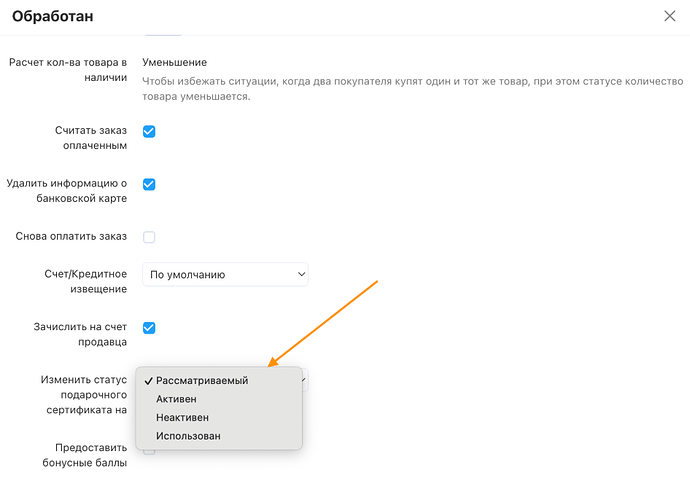This screenshot has height=497, width=690.
Task: Open the По умолчанию dropdown
Action: point(225,274)
